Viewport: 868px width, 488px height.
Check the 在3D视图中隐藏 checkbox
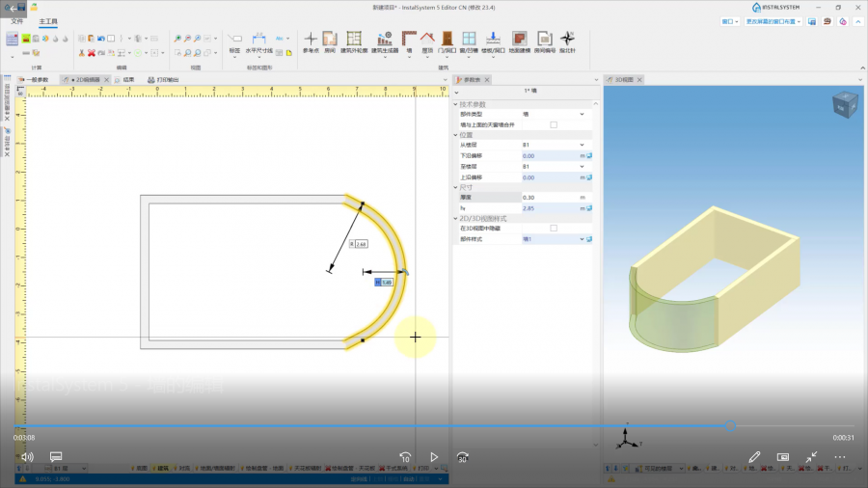pyautogui.click(x=554, y=229)
